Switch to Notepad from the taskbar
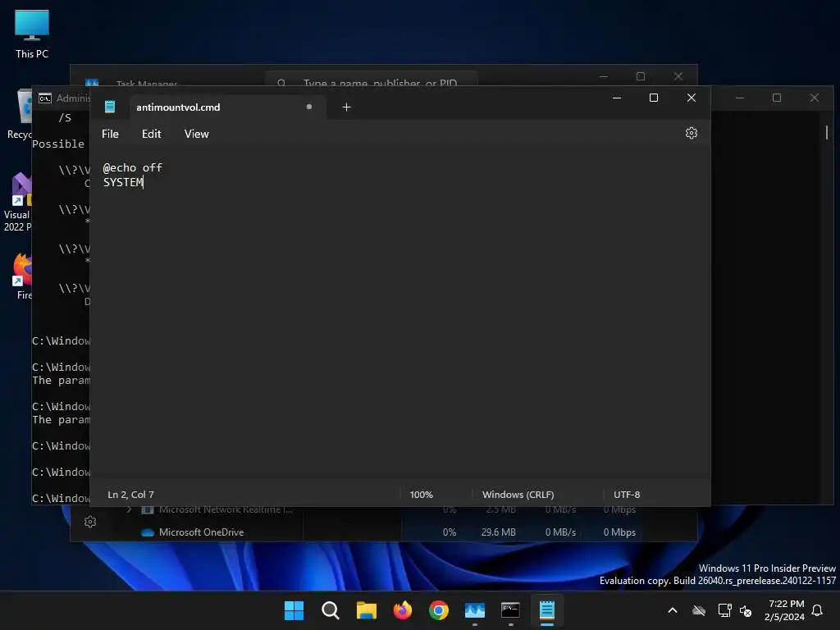840x630 pixels. click(547, 610)
